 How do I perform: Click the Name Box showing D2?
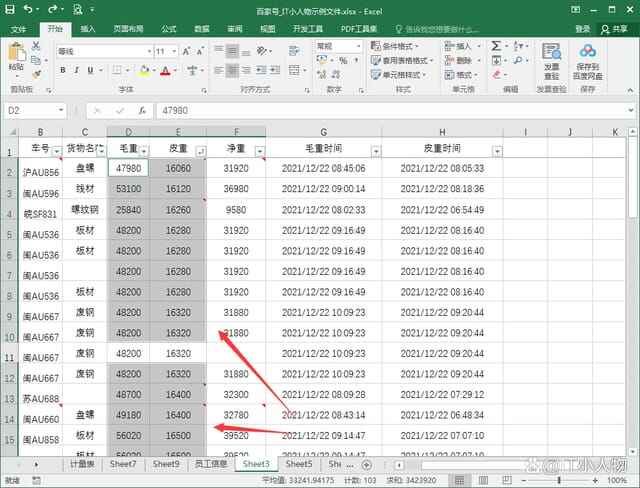coord(40,110)
